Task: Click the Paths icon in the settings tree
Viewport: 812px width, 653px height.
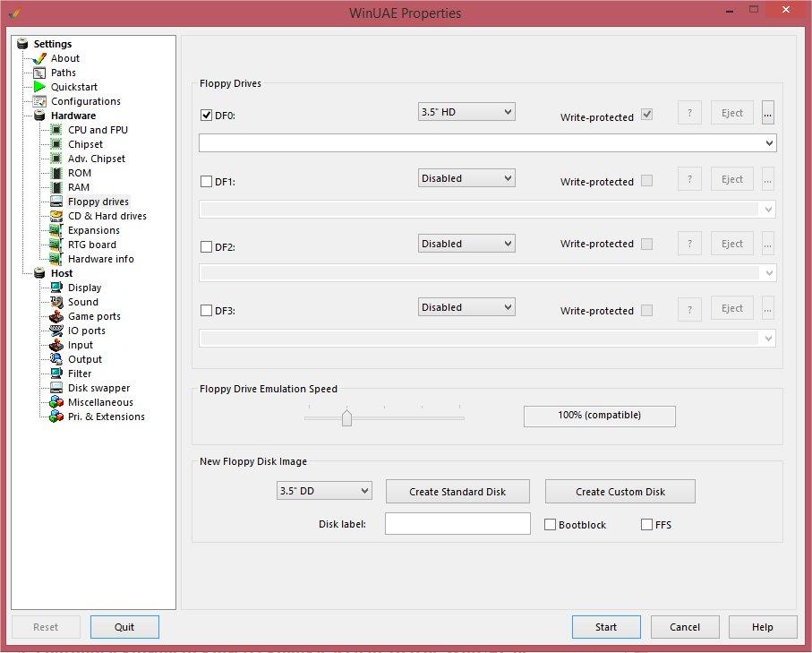Action: (x=39, y=73)
